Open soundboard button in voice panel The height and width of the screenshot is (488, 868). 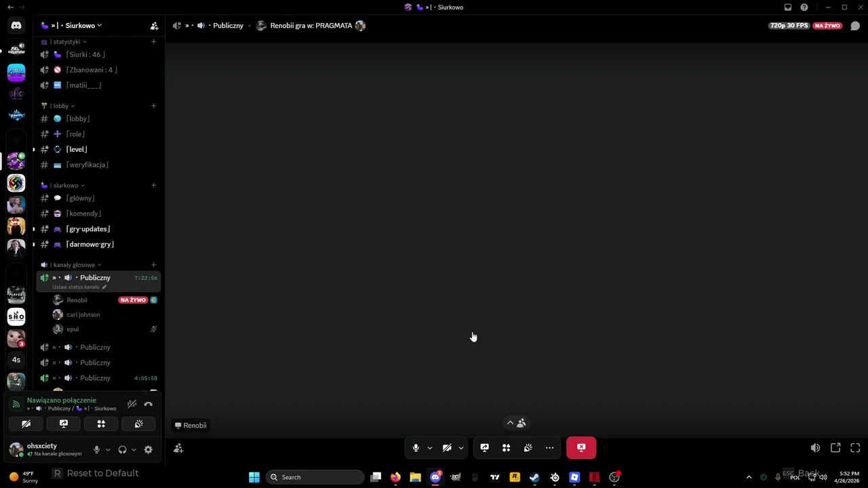click(x=138, y=424)
